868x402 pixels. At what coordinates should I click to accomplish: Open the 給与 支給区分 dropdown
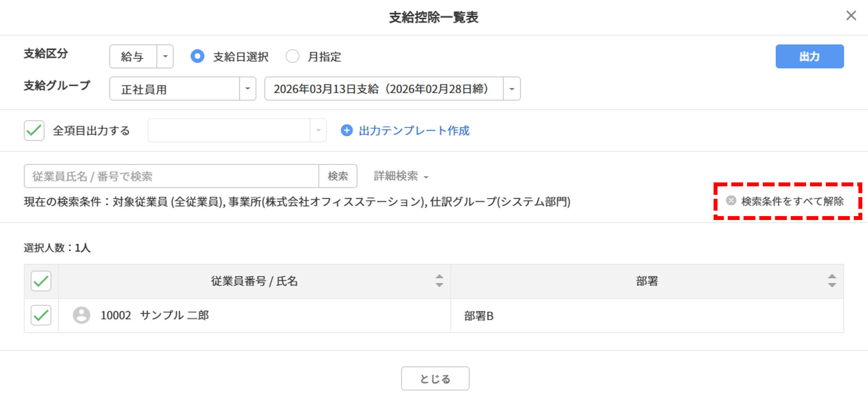click(141, 56)
